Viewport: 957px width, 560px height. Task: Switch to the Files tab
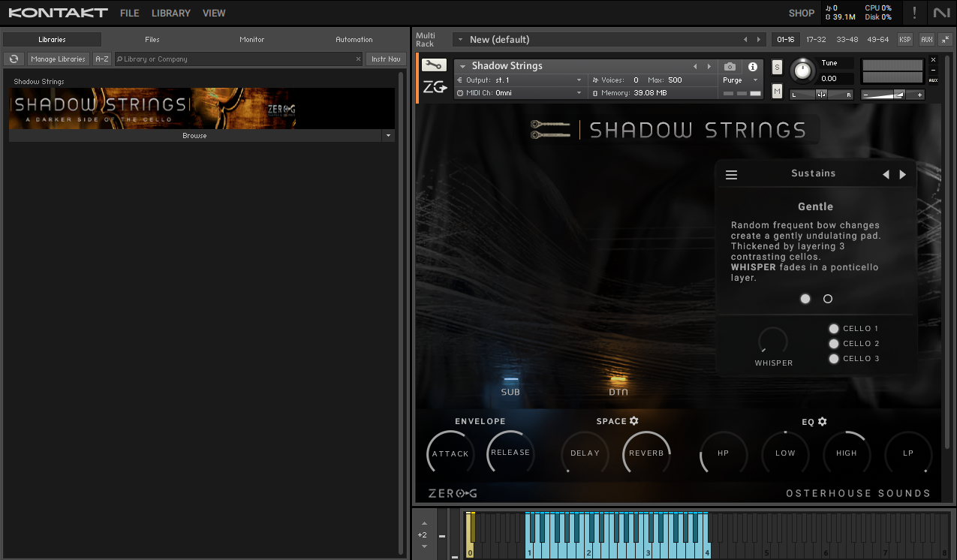[152, 39]
